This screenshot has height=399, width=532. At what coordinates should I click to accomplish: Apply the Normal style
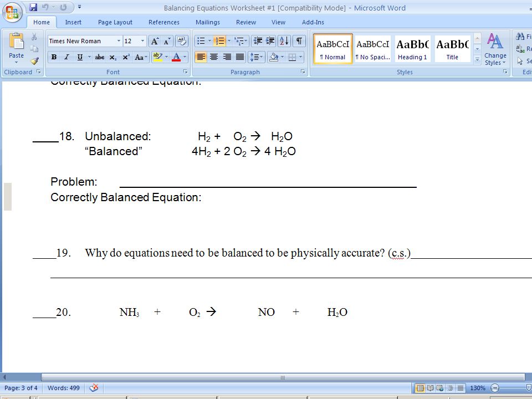[333, 49]
